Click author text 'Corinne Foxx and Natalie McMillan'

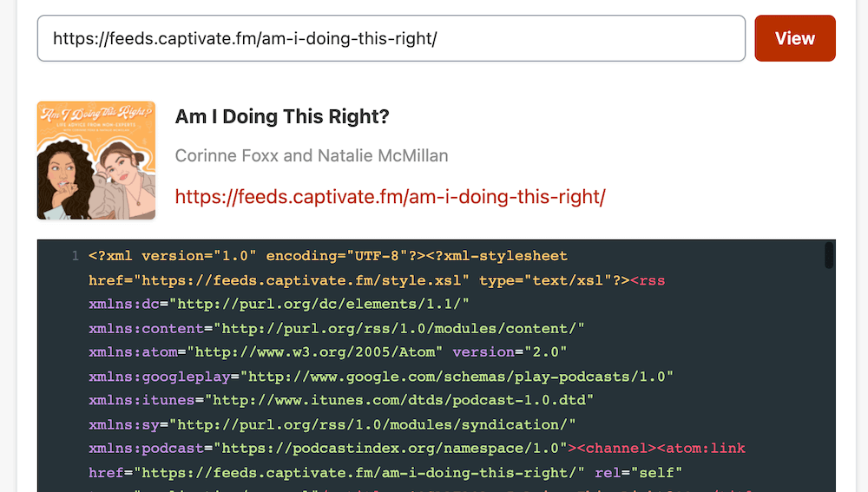(x=312, y=155)
